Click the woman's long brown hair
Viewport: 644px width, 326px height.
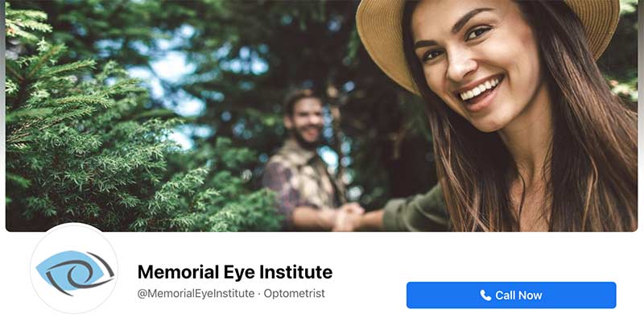coord(583,156)
